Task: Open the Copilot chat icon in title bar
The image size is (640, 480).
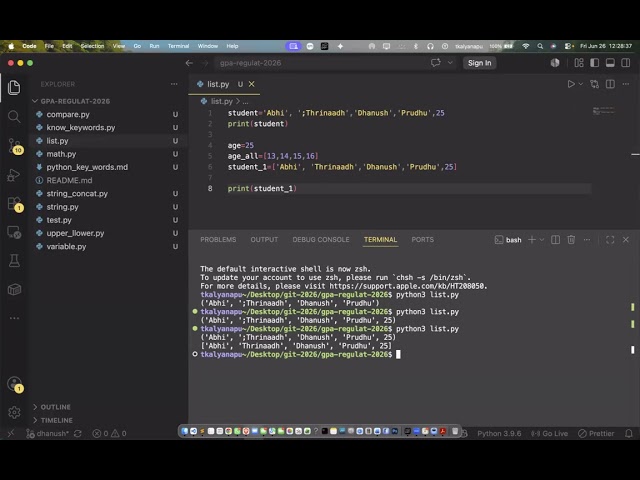Action: coord(436,63)
